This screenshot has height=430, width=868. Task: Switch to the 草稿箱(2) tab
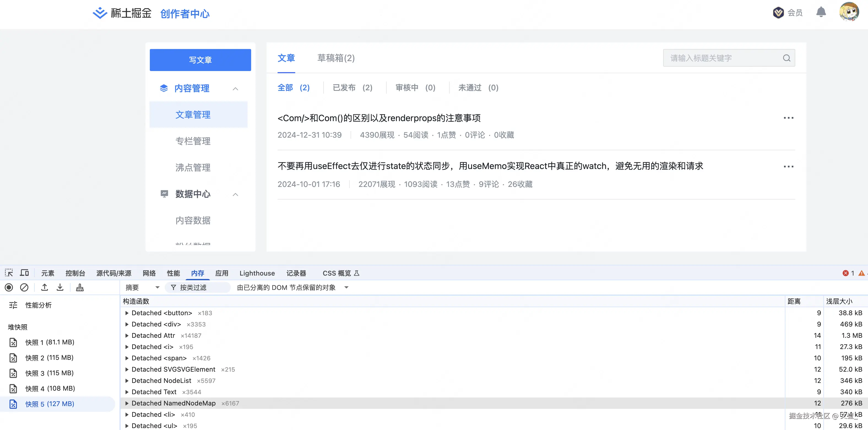click(x=336, y=58)
